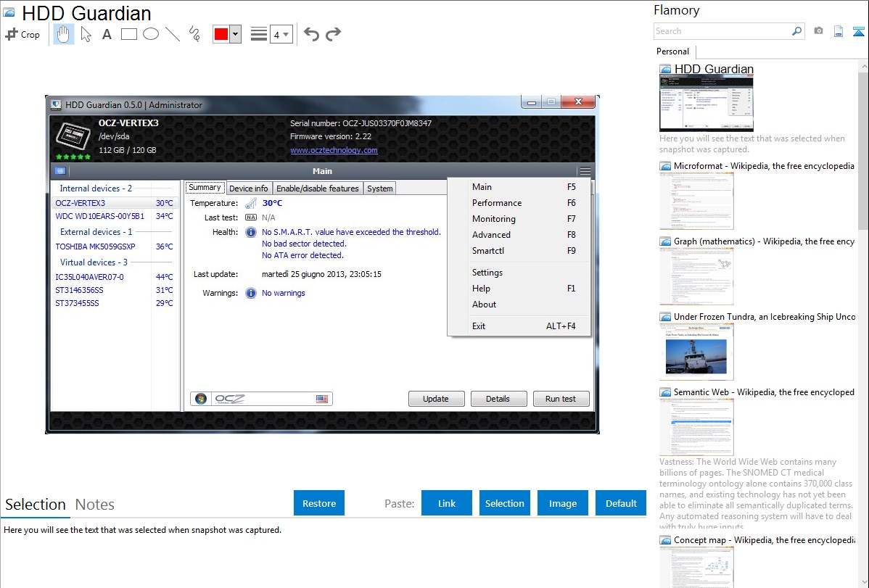Select the Crop tool
869x588 pixels.
coord(22,34)
